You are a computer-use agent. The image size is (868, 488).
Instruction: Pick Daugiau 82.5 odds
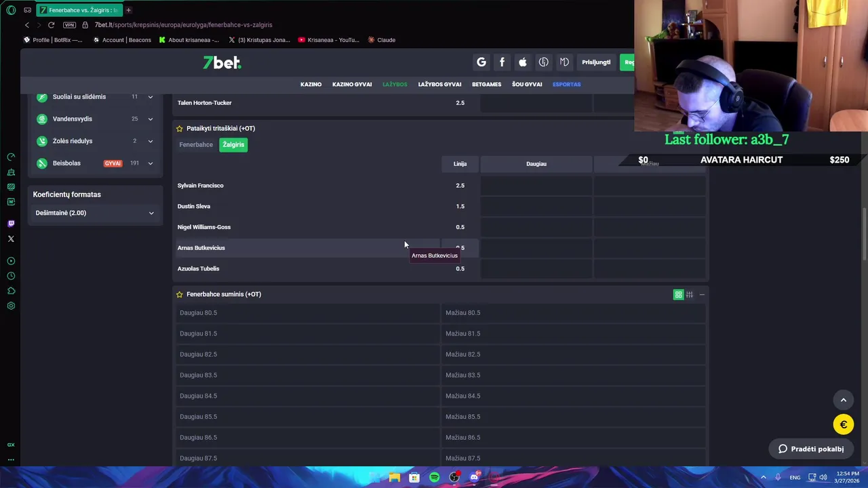coord(307,354)
